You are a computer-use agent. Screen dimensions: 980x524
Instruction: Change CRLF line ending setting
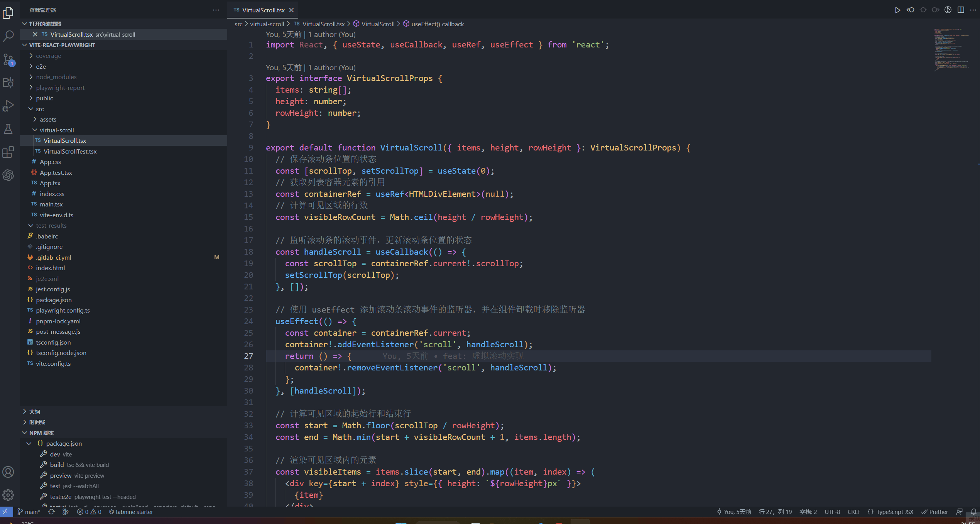[x=853, y=512]
